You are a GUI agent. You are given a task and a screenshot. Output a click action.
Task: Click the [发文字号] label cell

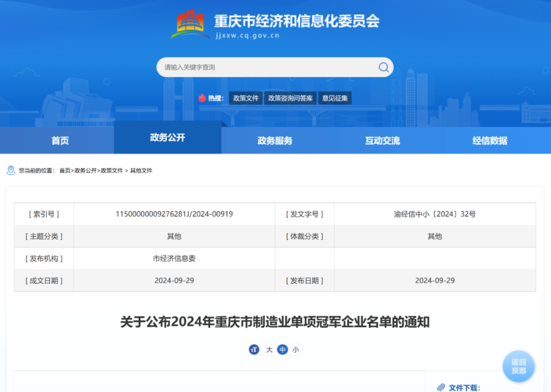click(305, 214)
